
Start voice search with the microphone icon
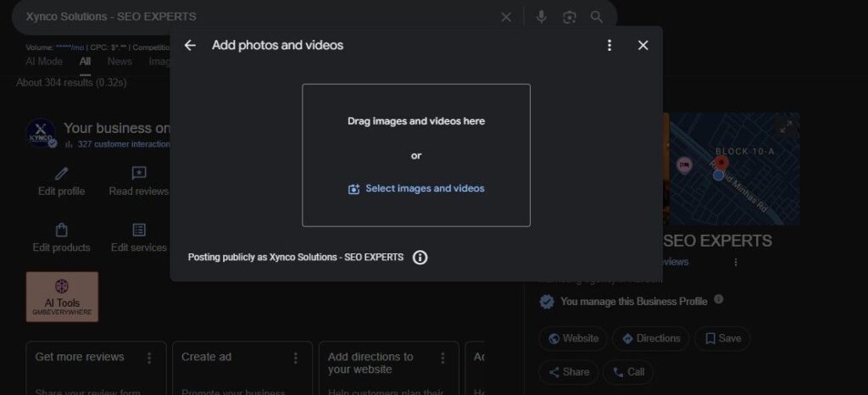click(542, 17)
